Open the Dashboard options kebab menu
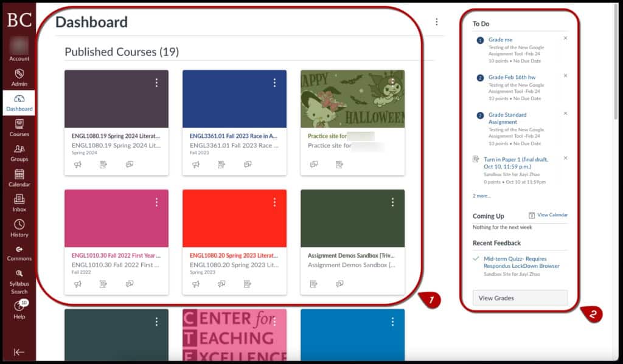Screen dimensions: 623x364 pyautogui.click(x=436, y=21)
